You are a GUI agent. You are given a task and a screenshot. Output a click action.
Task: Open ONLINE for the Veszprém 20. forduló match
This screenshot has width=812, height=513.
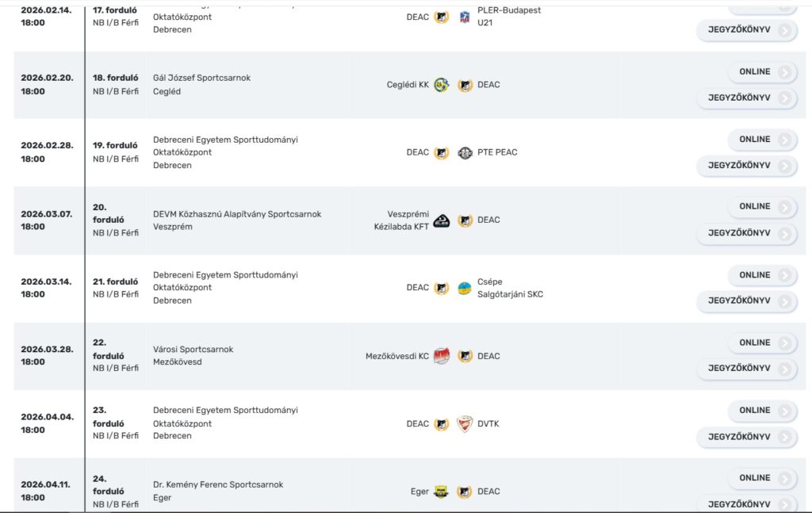click(x=762, y=206)
